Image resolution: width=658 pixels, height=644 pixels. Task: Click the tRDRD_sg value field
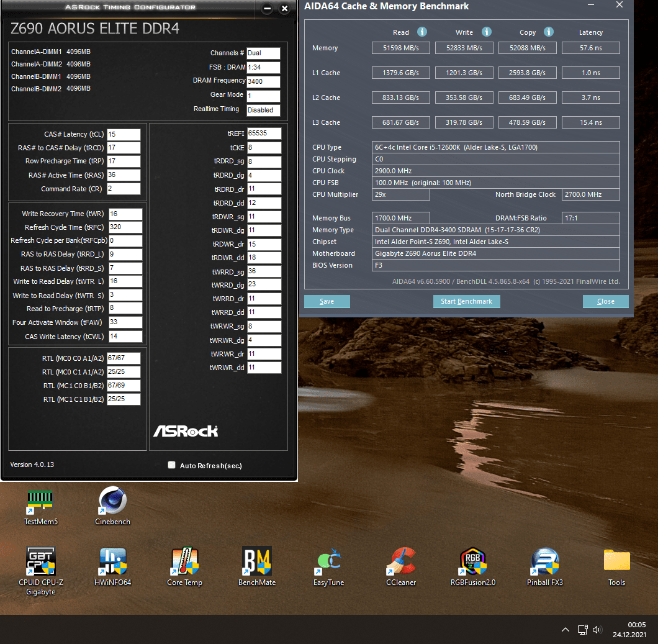coord(264,161)
